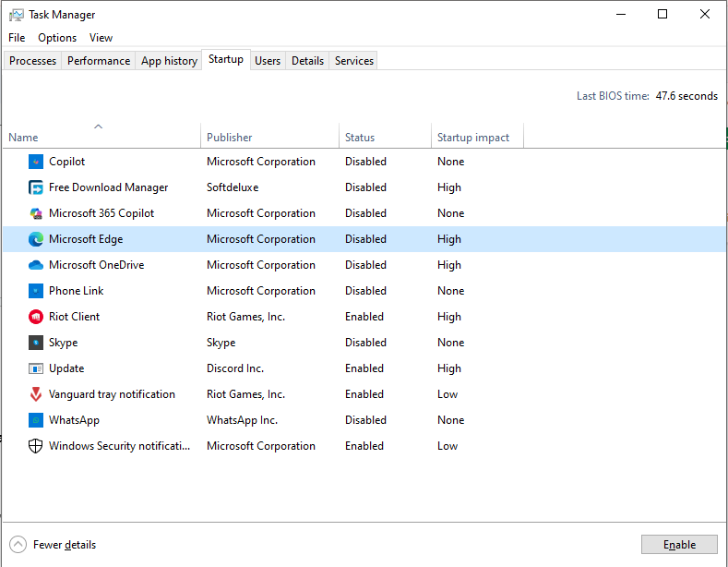Click the Copilot app icon
Viewport: 728px width, 567px height.
[x=36, y=162]
